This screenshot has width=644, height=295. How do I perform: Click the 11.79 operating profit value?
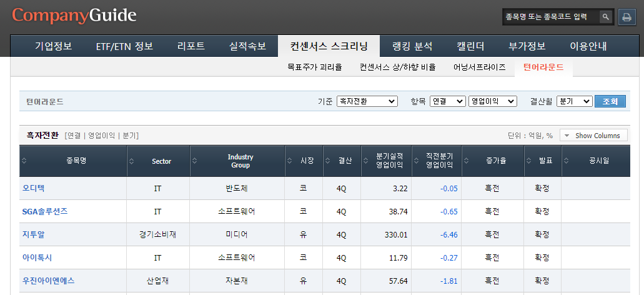pyautogui.click(x=398, y=258)
